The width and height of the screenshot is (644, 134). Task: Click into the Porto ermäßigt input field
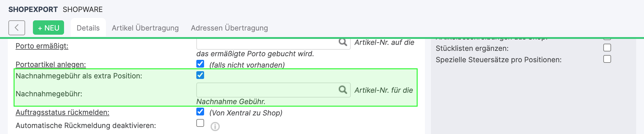[x=266, y=44]
